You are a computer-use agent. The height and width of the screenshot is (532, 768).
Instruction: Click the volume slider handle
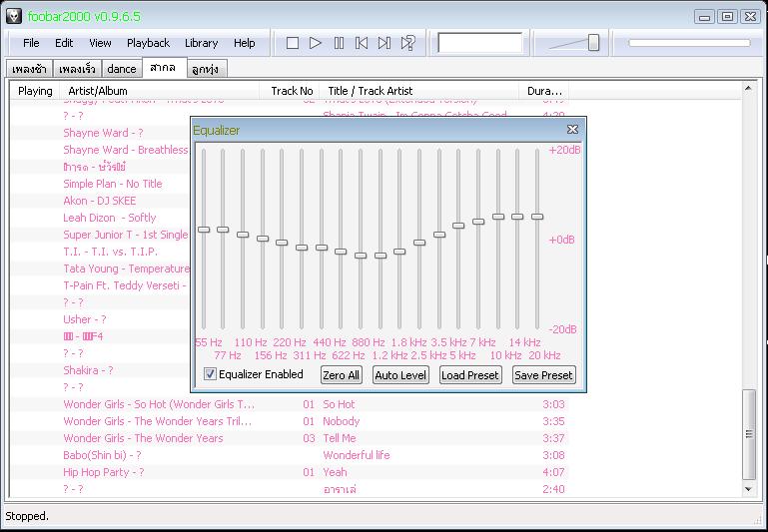pyautogui.click(x=593, y=43)
